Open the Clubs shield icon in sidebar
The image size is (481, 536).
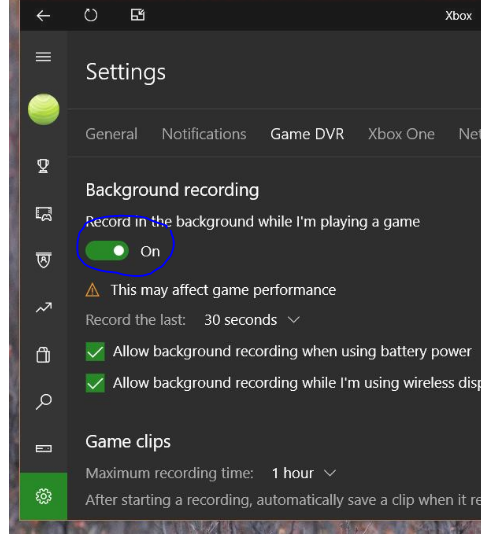[44, 260]
